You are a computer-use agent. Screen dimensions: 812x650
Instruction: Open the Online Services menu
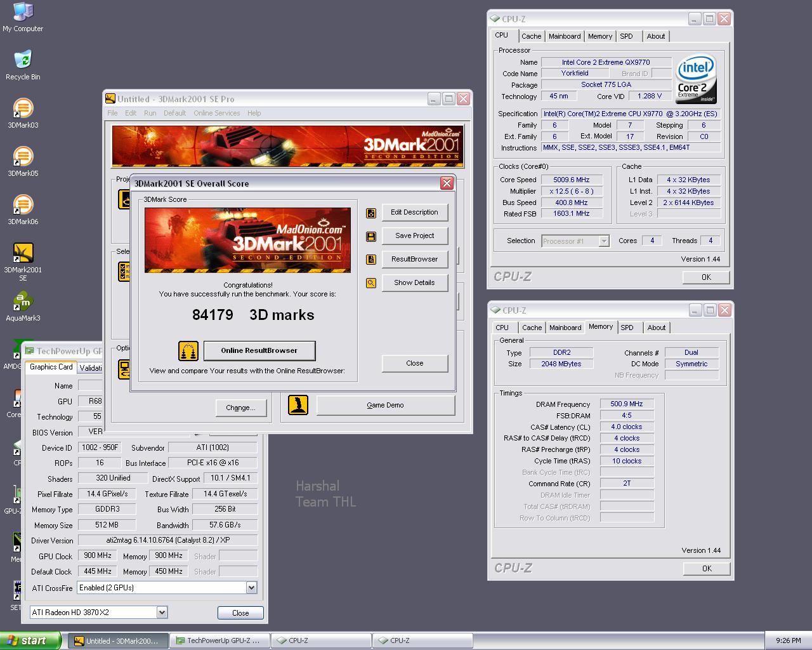tap(216, 113)
